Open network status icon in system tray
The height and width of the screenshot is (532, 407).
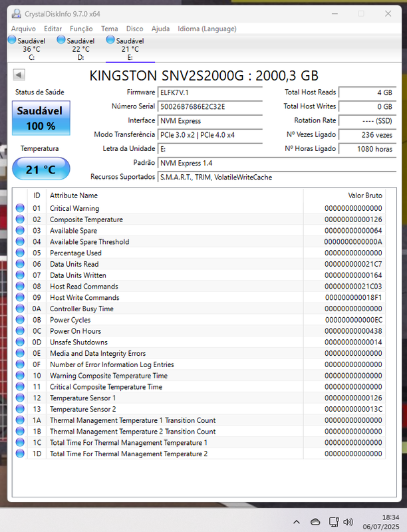click(x=334, y=522)
